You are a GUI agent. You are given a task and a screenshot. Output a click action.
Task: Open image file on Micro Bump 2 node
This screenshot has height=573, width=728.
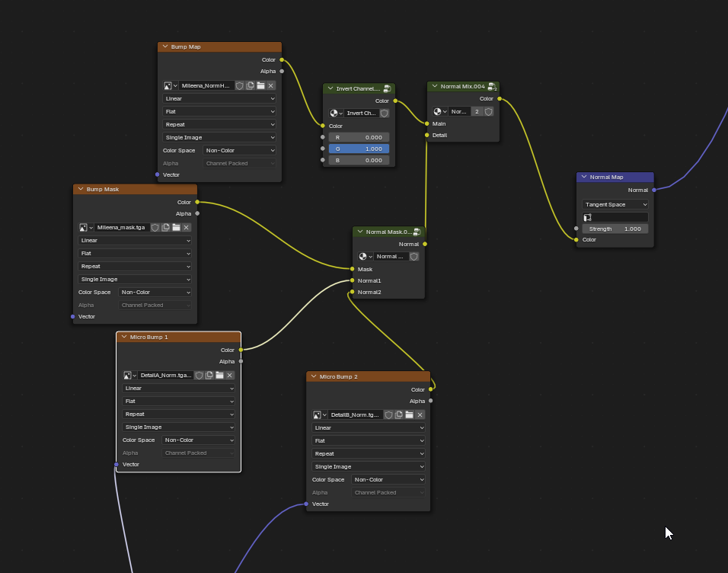[409, 415]
